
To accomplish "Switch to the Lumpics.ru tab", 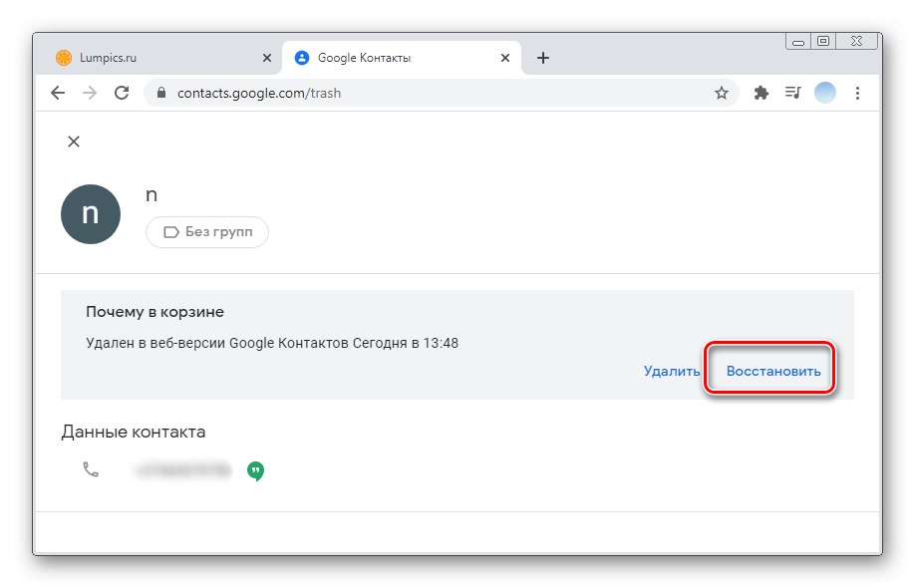I will pyautogui.click(x=150, y=58).
